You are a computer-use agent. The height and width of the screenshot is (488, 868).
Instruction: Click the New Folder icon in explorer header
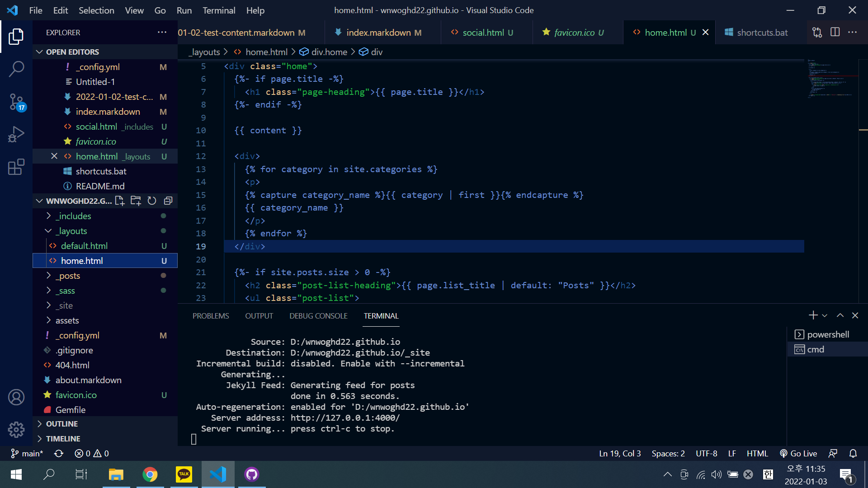pyautogui.click(x=136, y=201)
